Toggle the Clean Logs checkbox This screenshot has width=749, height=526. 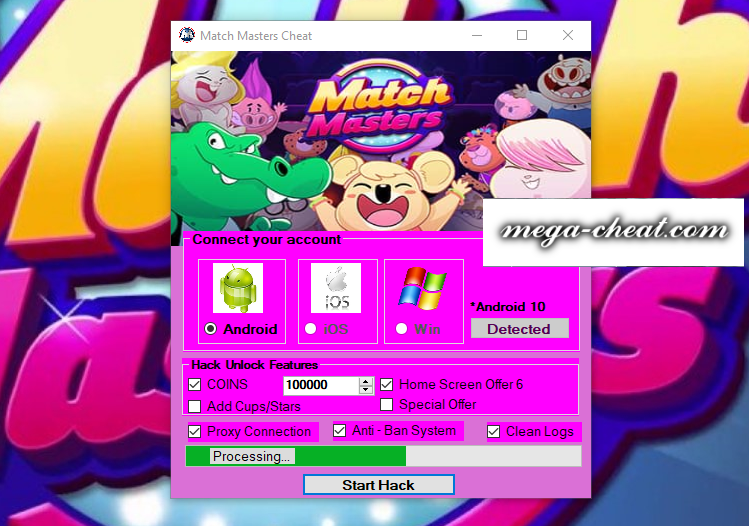(x=493, y=432)
